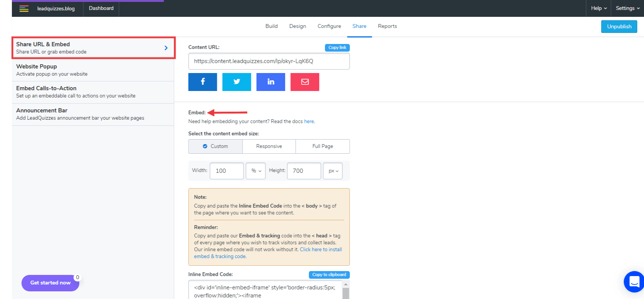Share via email envelope button
The image size is (644, 299).
pyautogui.click(x=305, y=82)
